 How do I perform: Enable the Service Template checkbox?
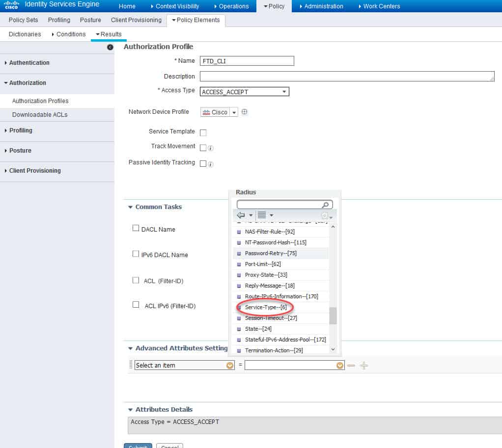(203, 132)
